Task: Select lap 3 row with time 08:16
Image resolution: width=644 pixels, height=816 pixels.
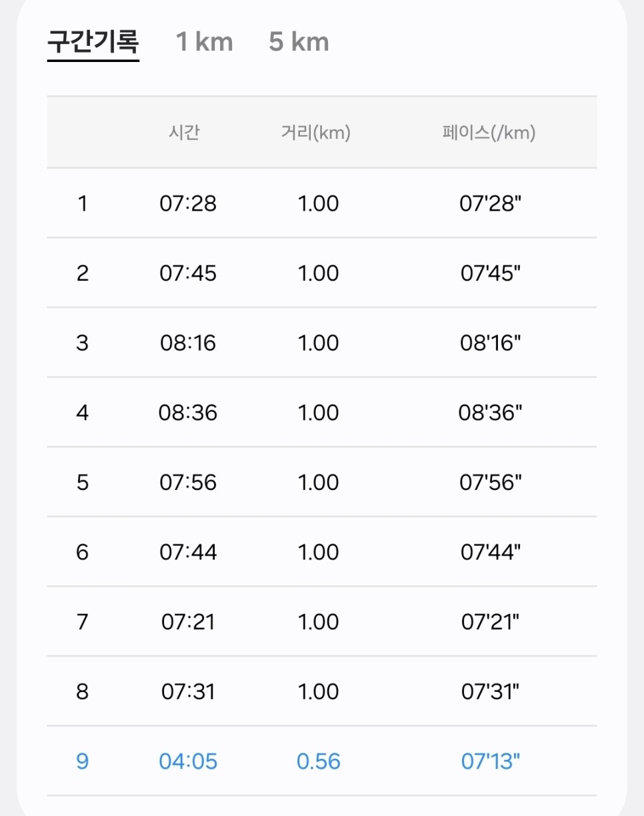Action: [x=321, y=343]
